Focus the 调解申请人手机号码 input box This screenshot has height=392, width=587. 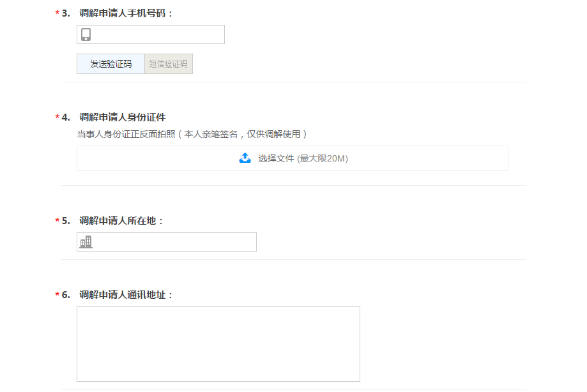[x=158, y=34]
